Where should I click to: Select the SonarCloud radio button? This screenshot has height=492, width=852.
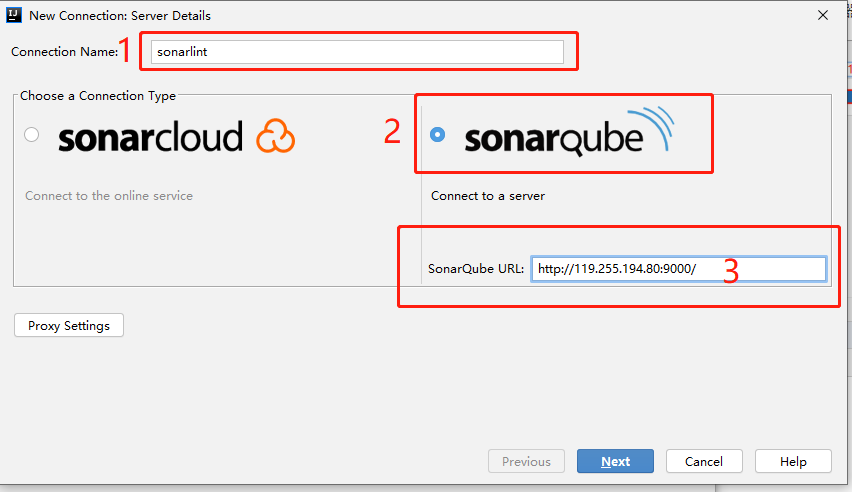click(32, 134)
